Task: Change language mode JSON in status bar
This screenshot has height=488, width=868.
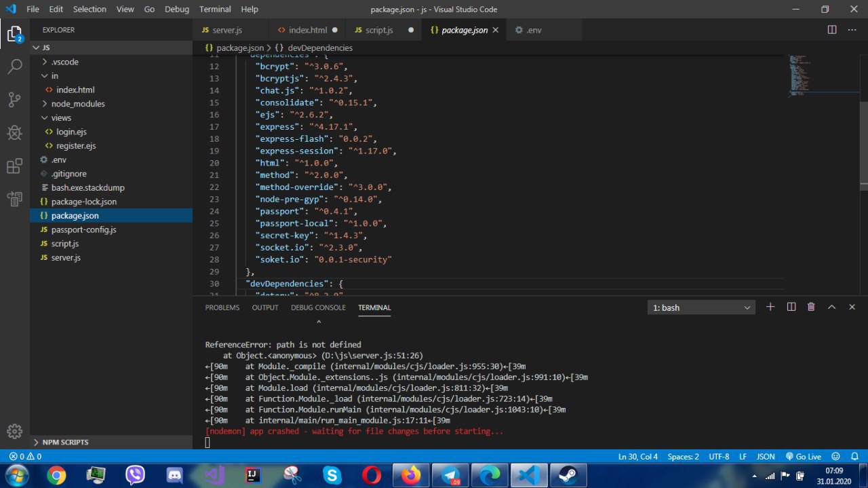Action: pos(766,457)
